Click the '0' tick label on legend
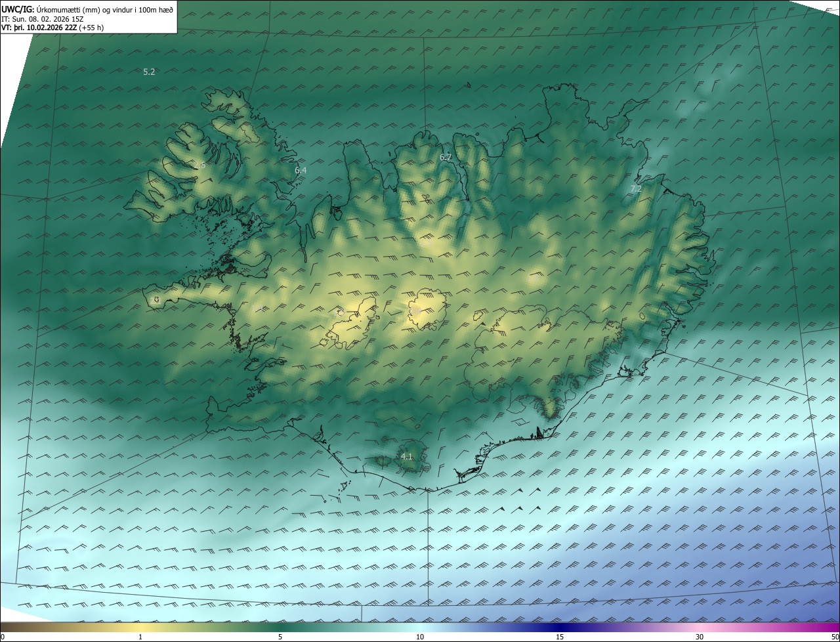The width and height of the screenshot is (840, 642). pyautogui.click(x=2, y=637)
